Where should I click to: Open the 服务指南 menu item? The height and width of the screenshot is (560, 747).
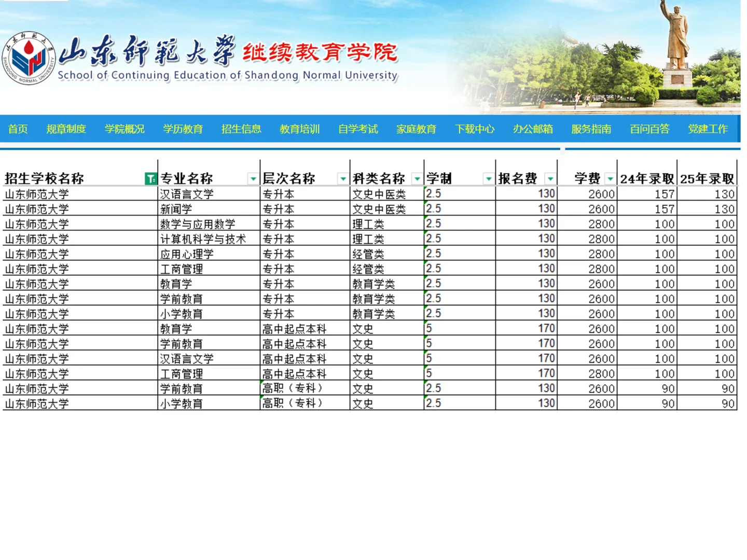click(591, 129)
